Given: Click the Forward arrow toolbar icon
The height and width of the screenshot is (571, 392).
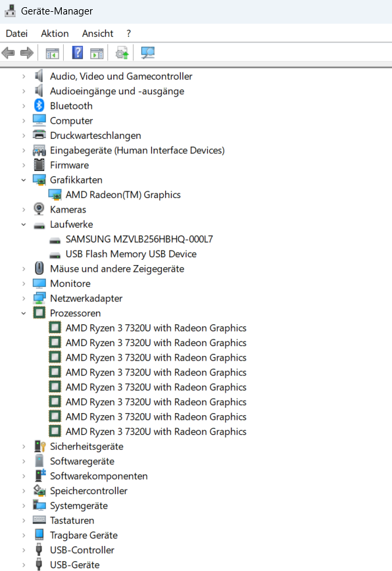Looking at the screenshot, I should click(x=26, y=53).
